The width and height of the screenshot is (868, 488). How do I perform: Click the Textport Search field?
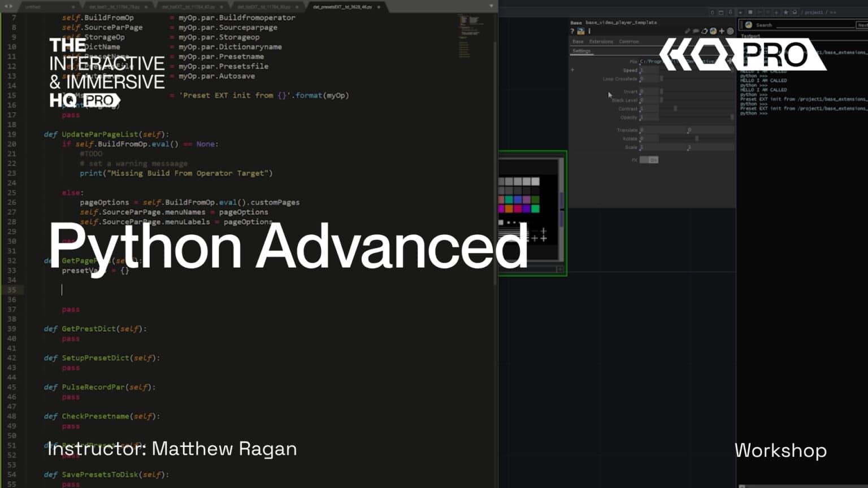[x=815, y=25]
